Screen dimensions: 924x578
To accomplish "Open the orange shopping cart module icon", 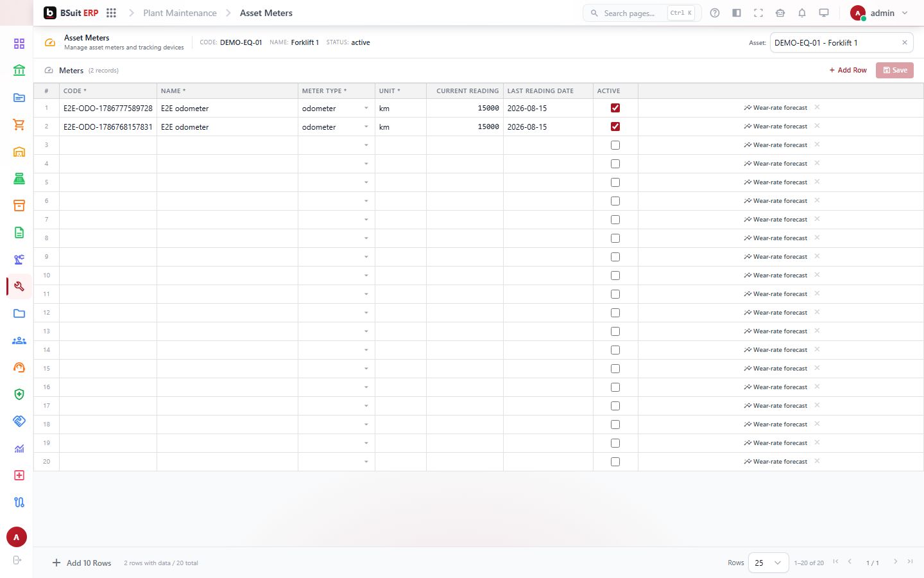I will point(19,125).
